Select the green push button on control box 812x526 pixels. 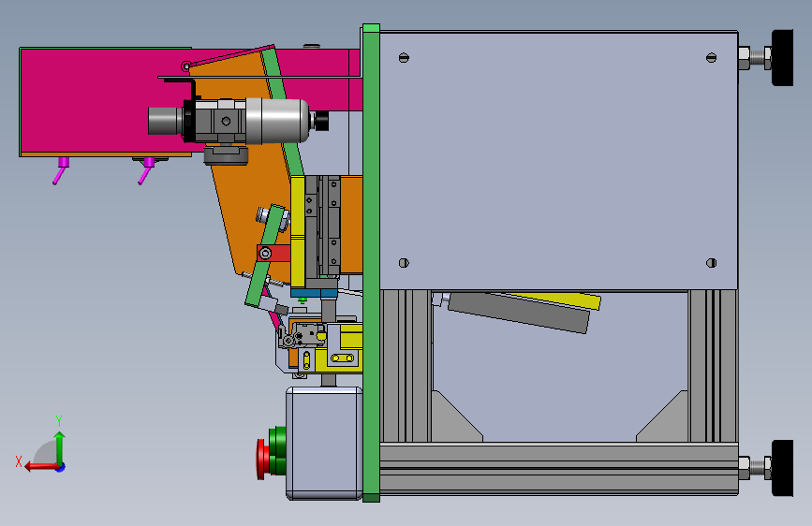[278, 450]
